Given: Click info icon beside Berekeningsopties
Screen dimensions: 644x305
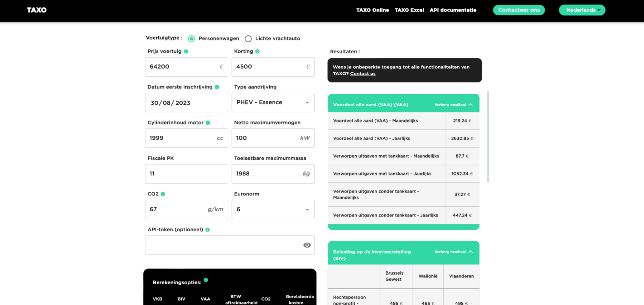Looking at the screenshot, I should 206,280.
